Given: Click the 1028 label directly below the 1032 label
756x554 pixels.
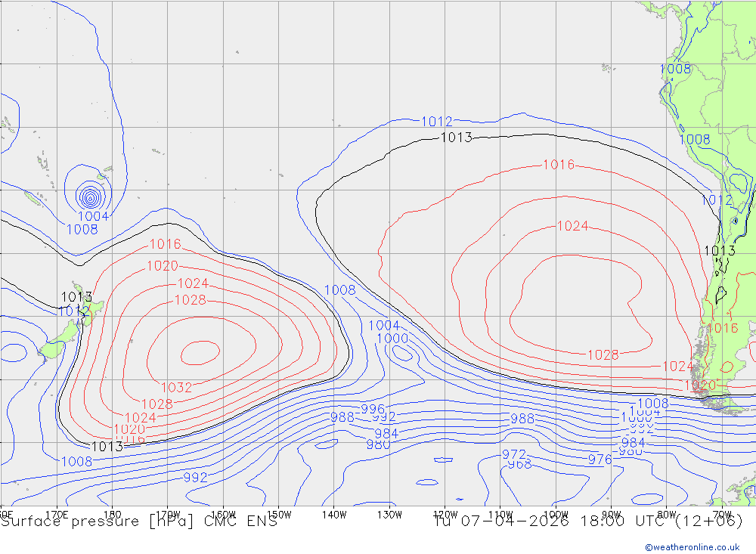Looking at the screenshot, I should [157, 404].
